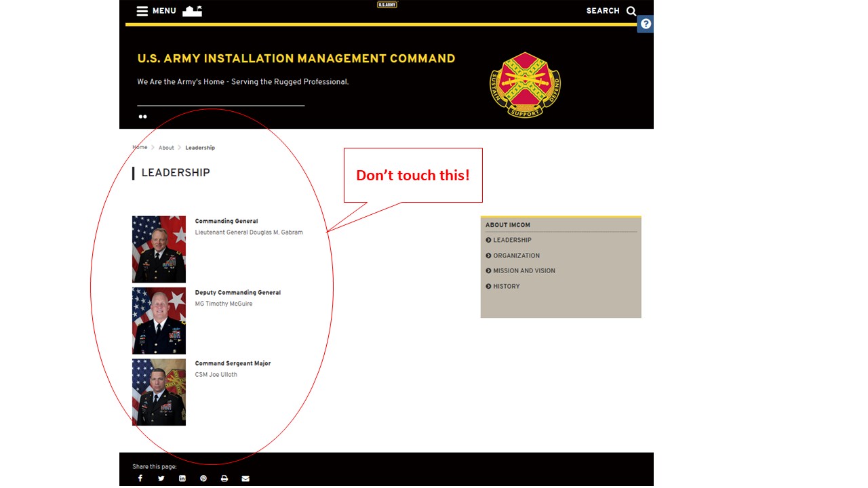Click the IMCOM crest emblem
This screenshot has height=488, width=868.
point(526,84)
